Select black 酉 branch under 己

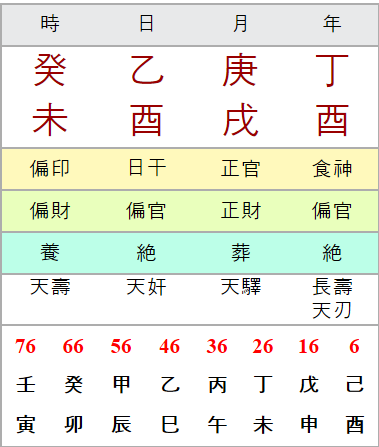355,424
